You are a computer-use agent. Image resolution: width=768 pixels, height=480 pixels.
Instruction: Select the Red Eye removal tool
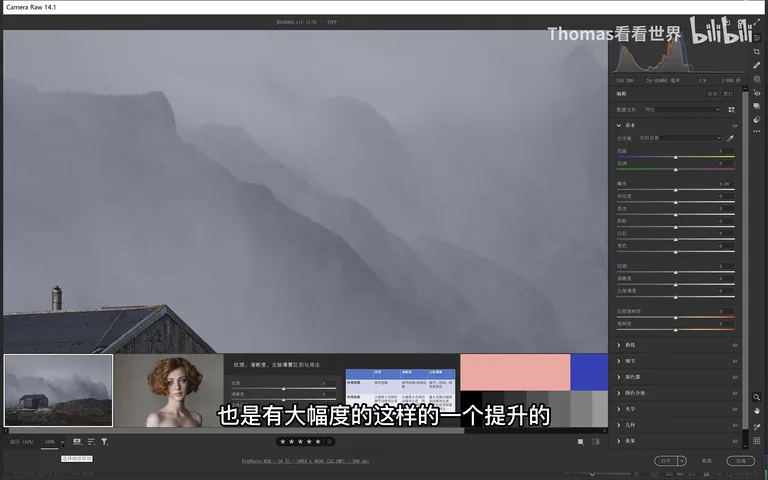757,93
